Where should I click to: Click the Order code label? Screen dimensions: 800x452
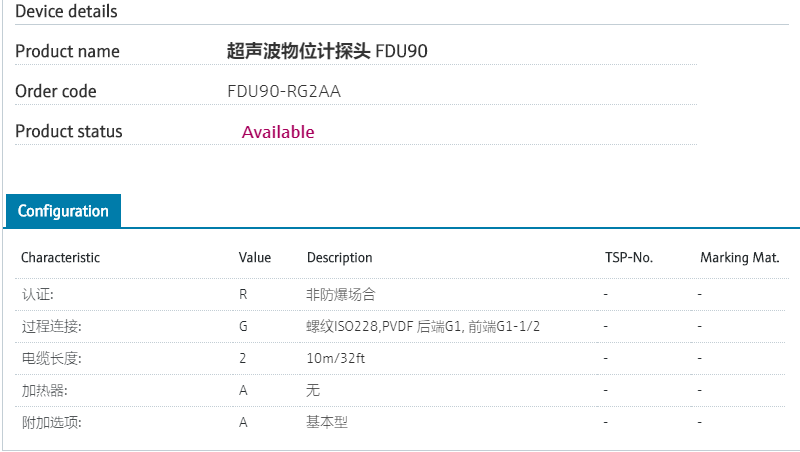coord(56,91)
